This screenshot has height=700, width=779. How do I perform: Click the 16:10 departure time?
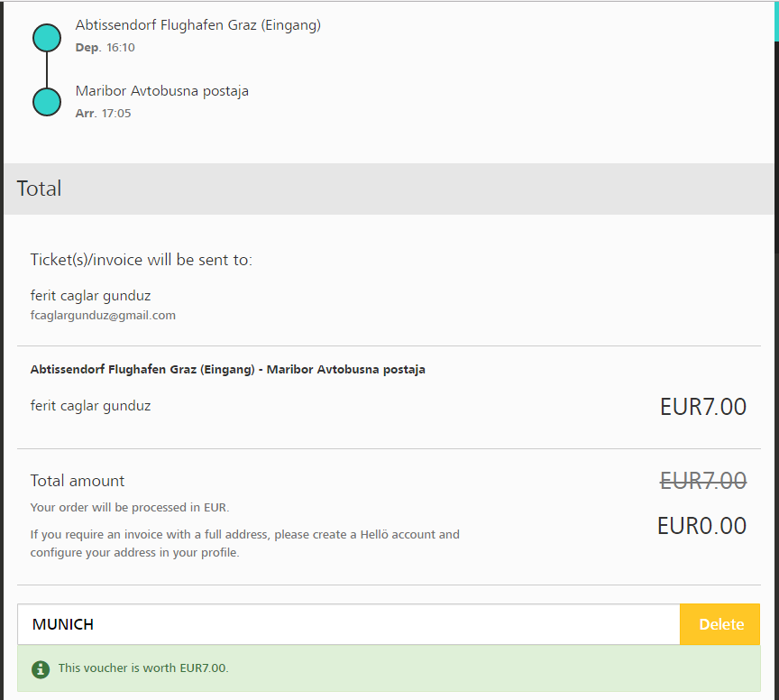(120, 47)
